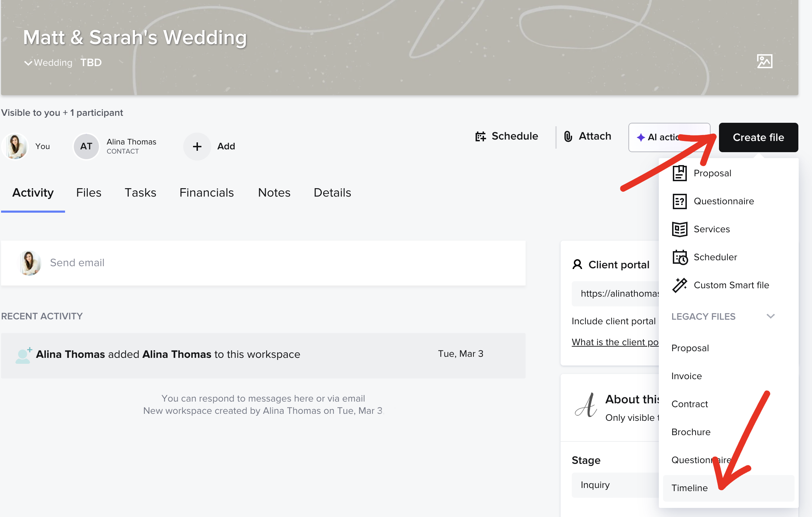Change the banner via the image icon
Image resolution: width=812 pixels, height=517 pixels.
click(765, 61)
